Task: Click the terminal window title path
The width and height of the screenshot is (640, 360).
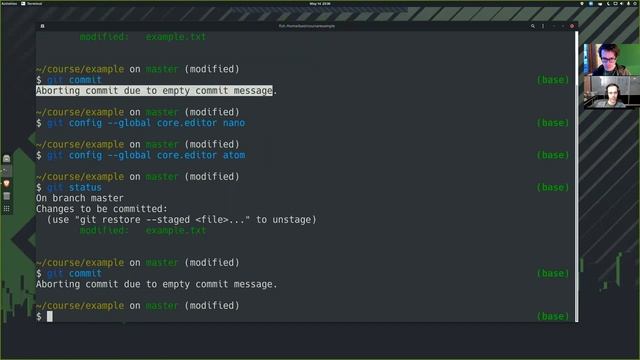Action: 307,26
